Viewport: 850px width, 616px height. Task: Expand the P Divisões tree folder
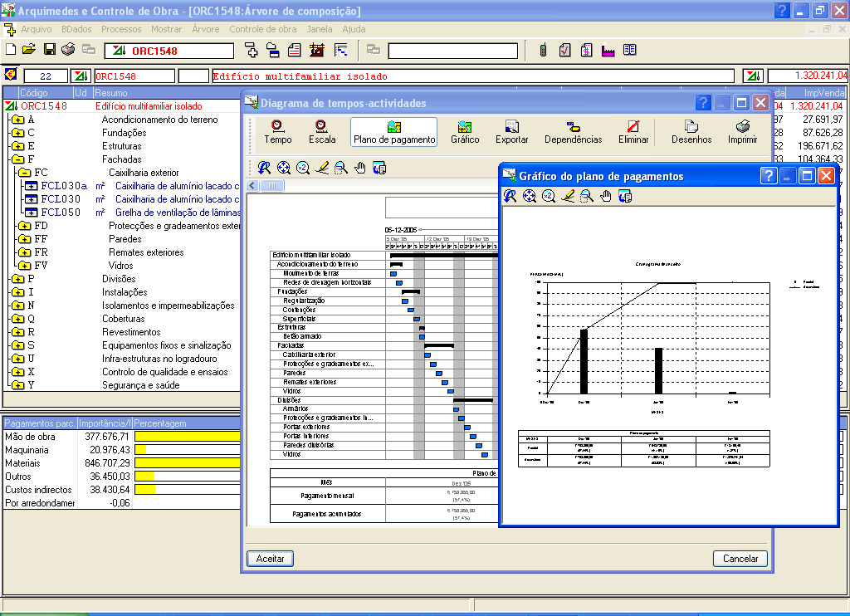[17, 279]
